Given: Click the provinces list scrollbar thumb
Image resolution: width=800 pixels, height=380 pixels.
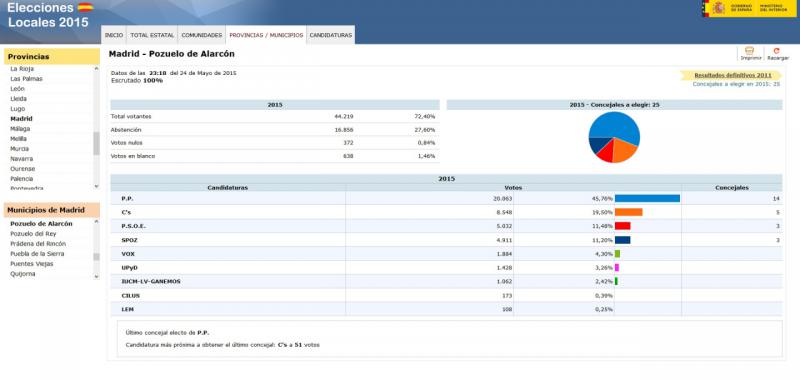Looking at the screenshot, I should [96, 143].
